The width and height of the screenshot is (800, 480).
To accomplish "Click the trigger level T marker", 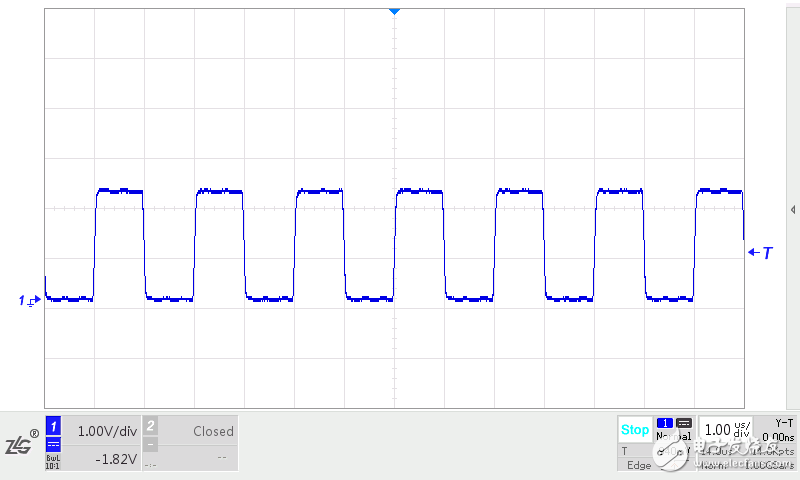I will [x=761, y=253].
